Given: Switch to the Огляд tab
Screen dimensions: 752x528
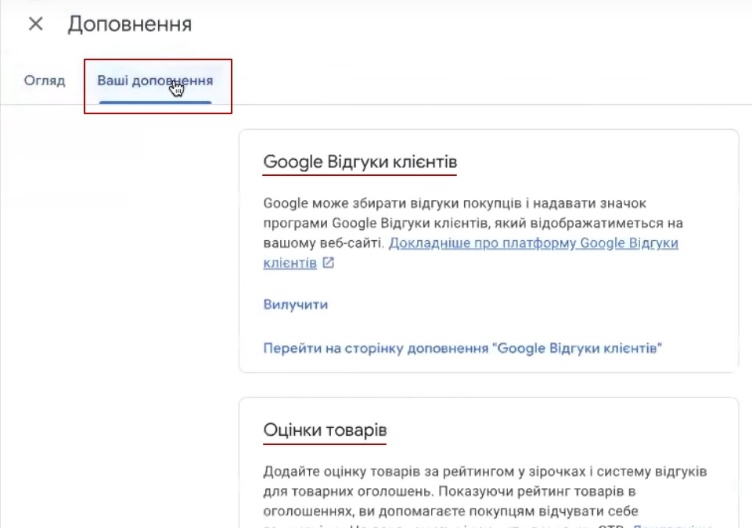Looking at the screenshot, I should [44, 80].
